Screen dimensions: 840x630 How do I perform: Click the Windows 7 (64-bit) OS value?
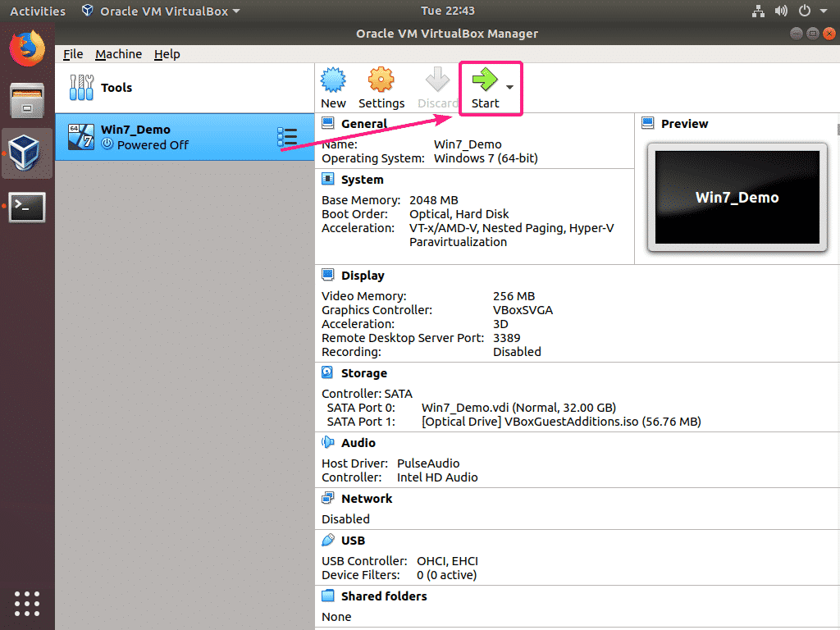(486, 158)
